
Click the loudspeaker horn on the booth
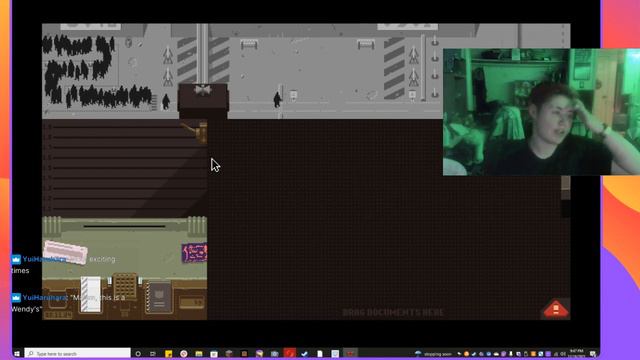(195, 132)
